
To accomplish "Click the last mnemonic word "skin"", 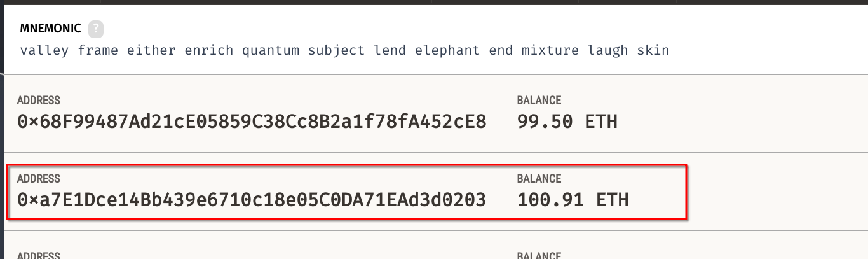I will pyautogui.click(x=653, y=50).
